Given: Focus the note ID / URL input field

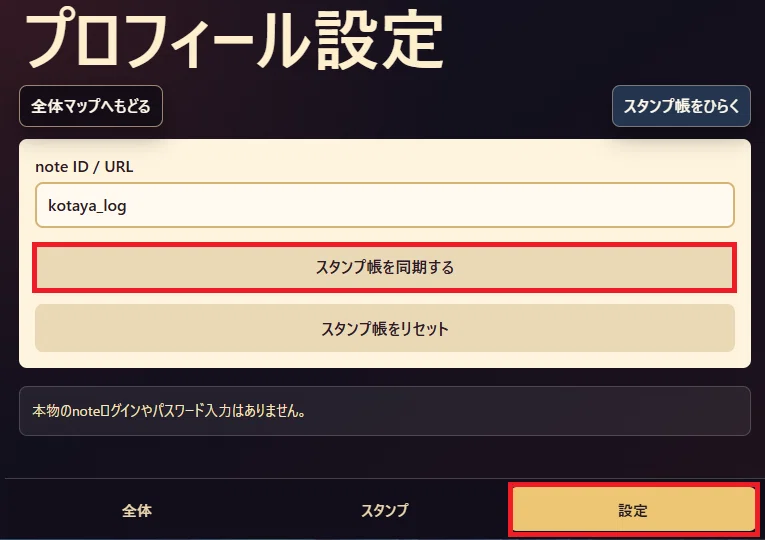Looking at the screenshot, I should pyautogui.click(x=384, y=205).
